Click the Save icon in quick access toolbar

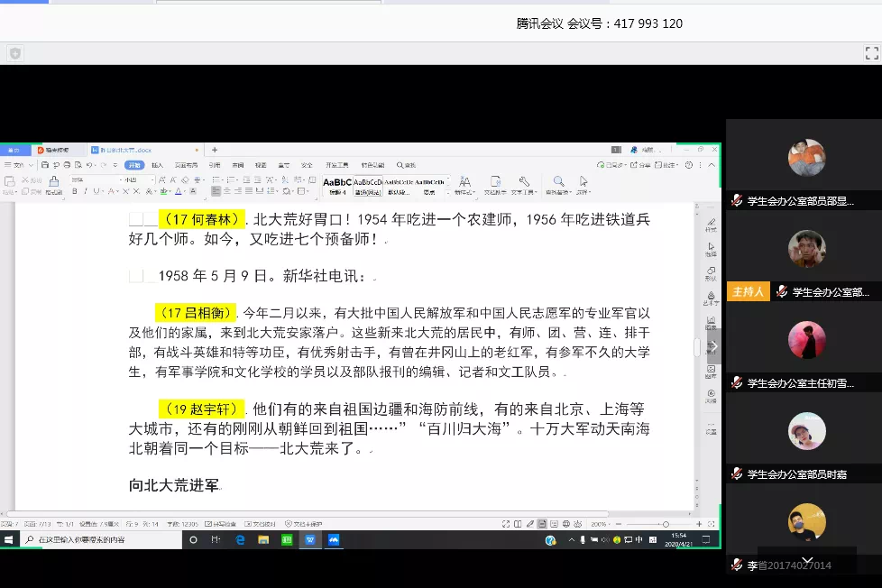(x=43, y=165)
